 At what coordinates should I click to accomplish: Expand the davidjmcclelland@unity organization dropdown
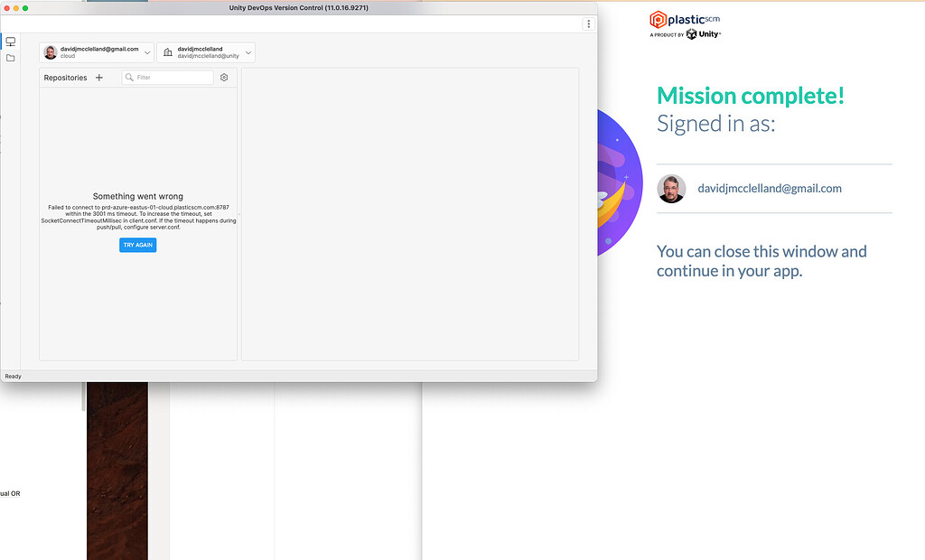pos(248,51)
